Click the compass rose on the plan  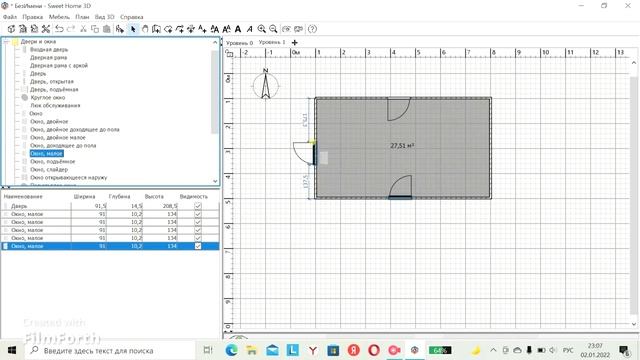click(266, 84)
